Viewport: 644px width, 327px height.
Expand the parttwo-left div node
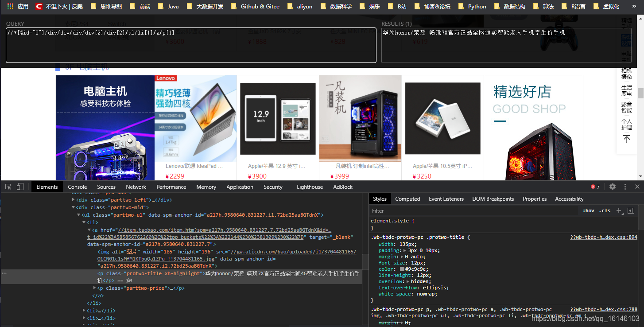74,200
